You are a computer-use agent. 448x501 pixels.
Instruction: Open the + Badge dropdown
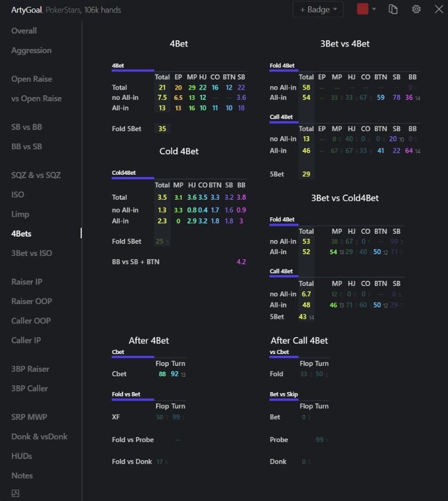(318, 9)
